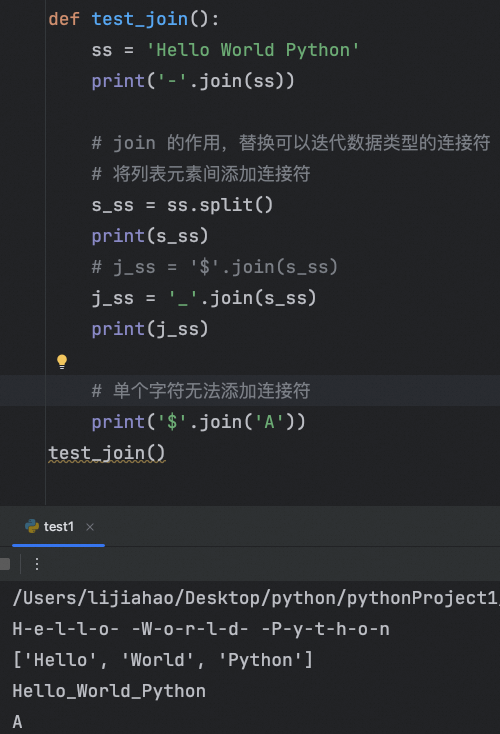Viewport: 500px width, 734px height.
Task: Click the print('-'.join(ss)) line
Action: 193,81
